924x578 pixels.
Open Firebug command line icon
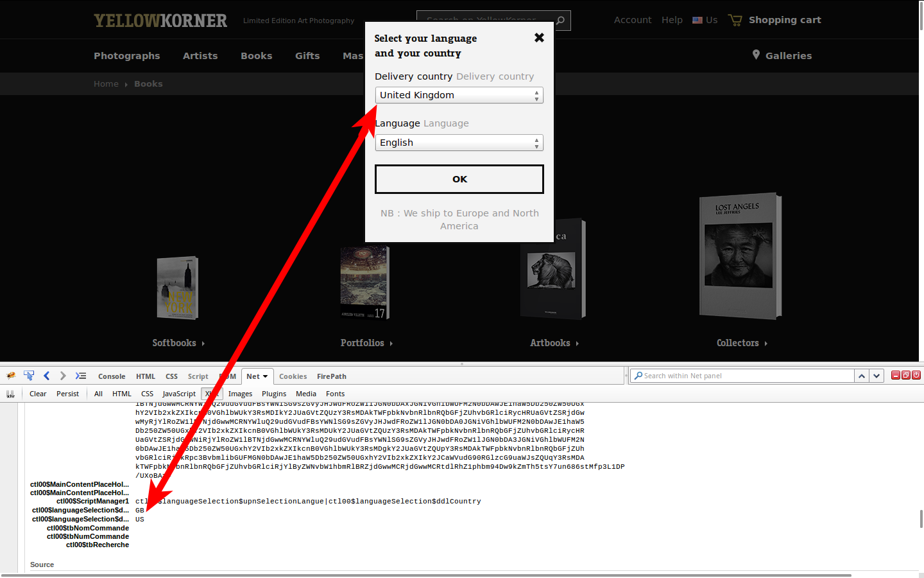pyautogui.click(x=80, y=376)
